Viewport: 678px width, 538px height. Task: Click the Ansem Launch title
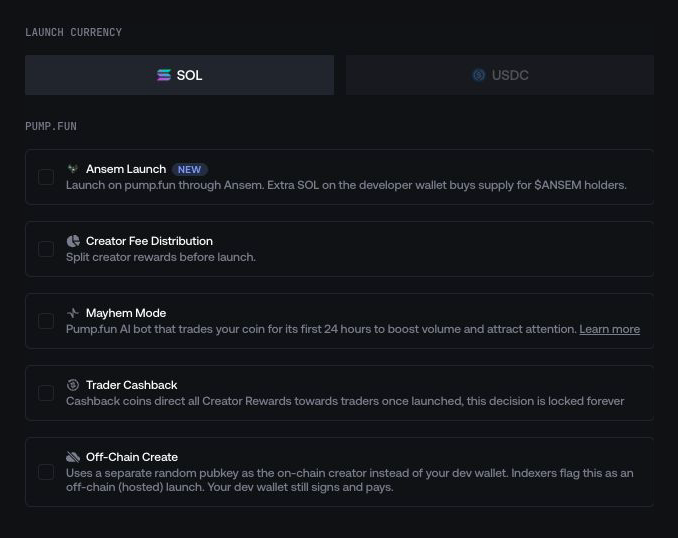pos(126,169)
